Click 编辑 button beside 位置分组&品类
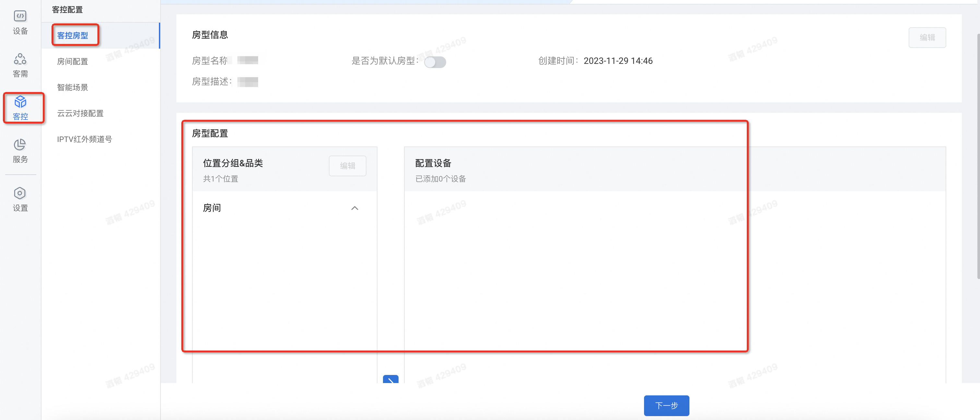The height and width of the screenshot is (420, 980). 347,166
